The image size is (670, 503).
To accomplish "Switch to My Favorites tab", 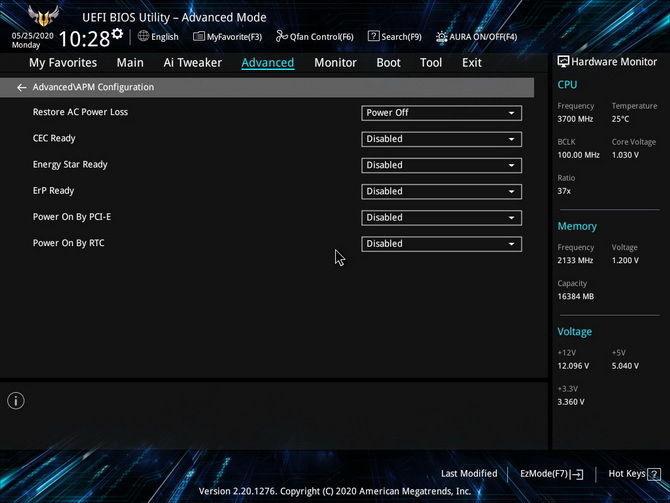I will pyautogui.click(x=63, y=63).
